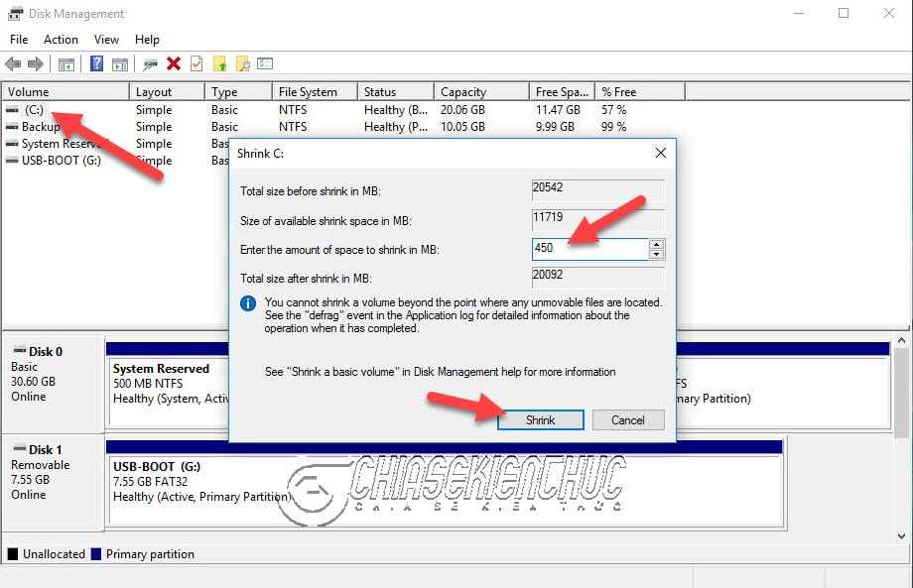
Task: Click the Cancel button in Shrink dialog
Action: (x=628, y=419)
